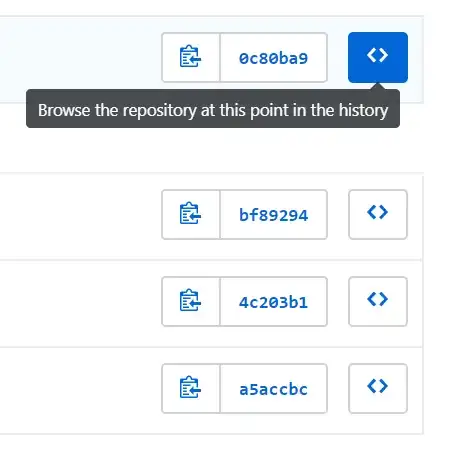The width and height of the screenshot is (474, 449).
Task: Open commit bf89294 details
Action: point(274,214)
